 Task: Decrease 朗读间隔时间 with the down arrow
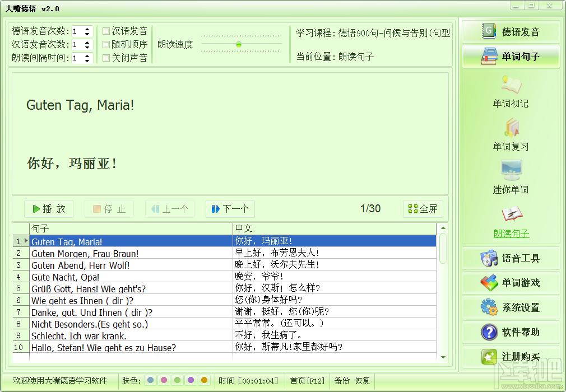[x=87, y=60]
